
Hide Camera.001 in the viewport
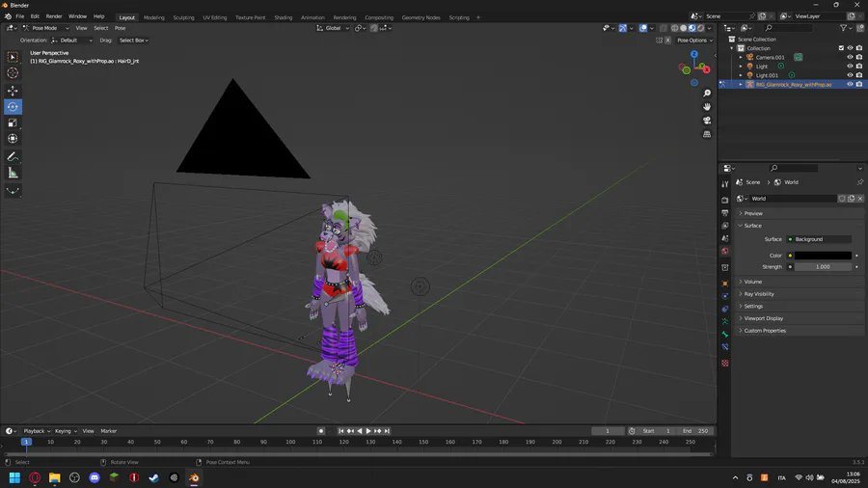click(850, 57)
